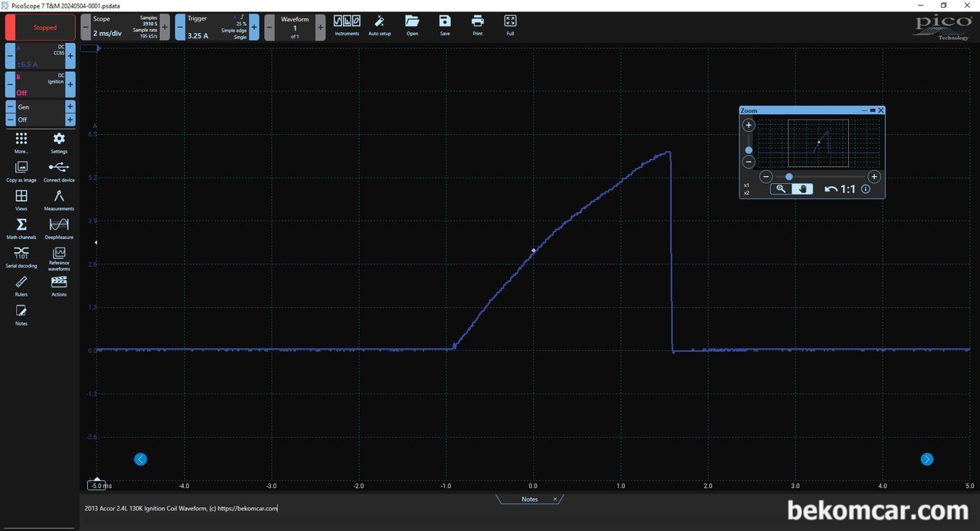The width and height of the screenshot is (980, 531).
Task: Click the right blue scroll arrow
Action: click(927, 459)
